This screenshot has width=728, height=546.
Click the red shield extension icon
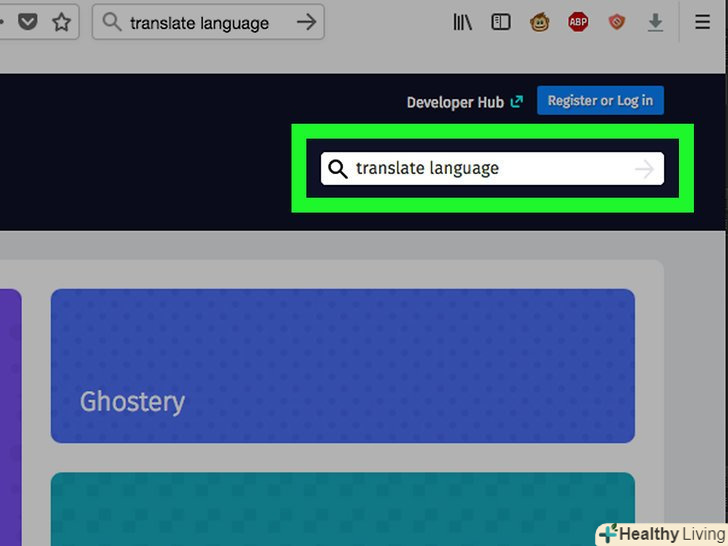coord(617,22)
